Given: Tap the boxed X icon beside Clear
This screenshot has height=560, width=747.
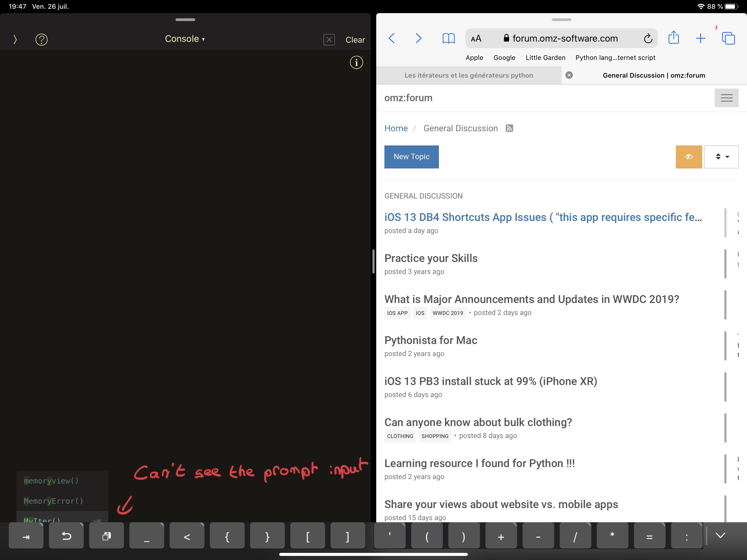Looking at the screenshot, I should coord(329,40).
